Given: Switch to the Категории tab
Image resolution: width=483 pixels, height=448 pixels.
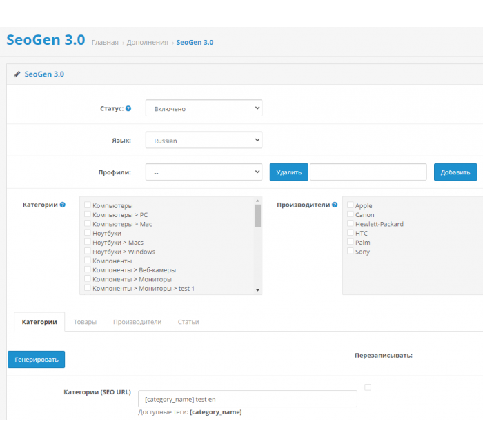Looking at the screenshot, I should 39,322.
